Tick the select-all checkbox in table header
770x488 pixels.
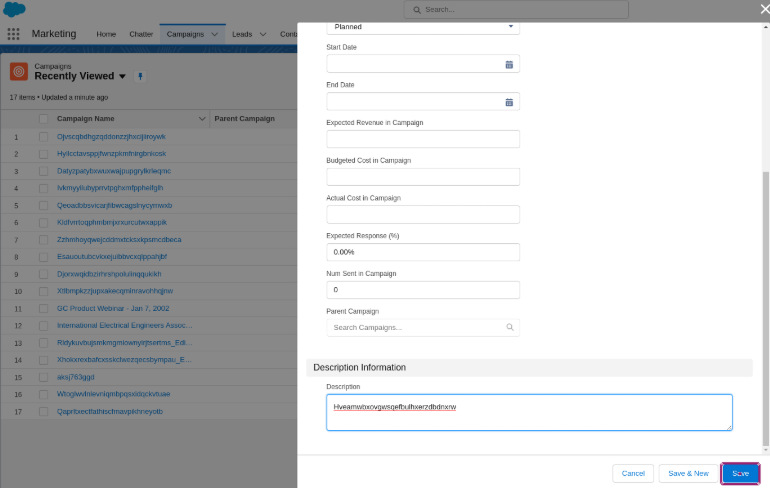[43, 119]
